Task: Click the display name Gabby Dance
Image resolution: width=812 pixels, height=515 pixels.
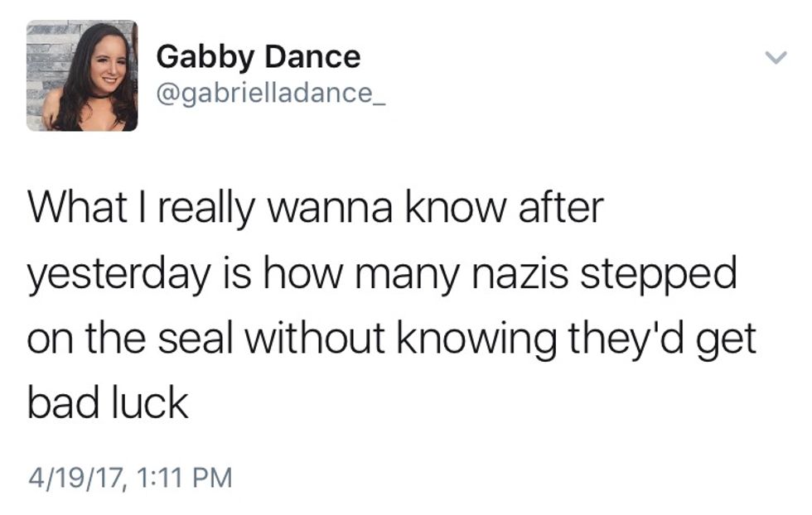Action: click(258, 56)
